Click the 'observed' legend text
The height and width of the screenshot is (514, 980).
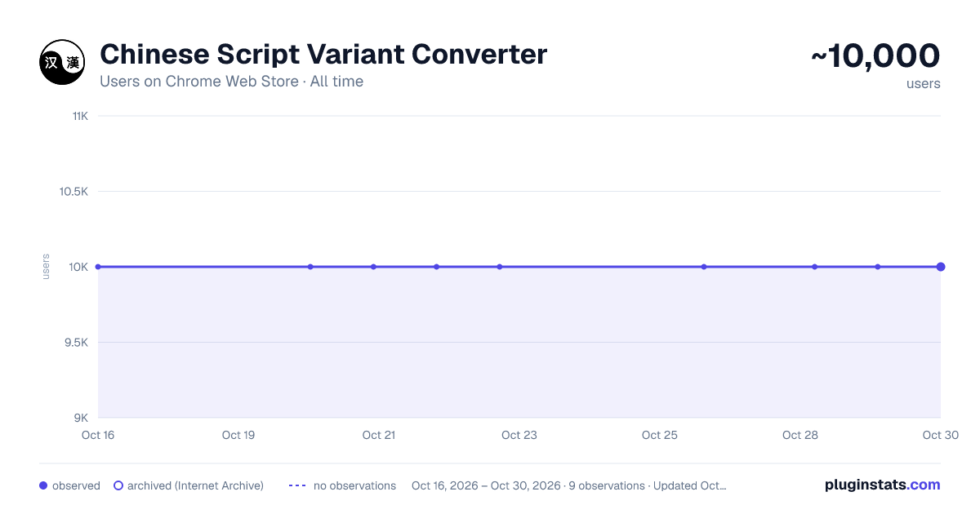tap(76, 485)
